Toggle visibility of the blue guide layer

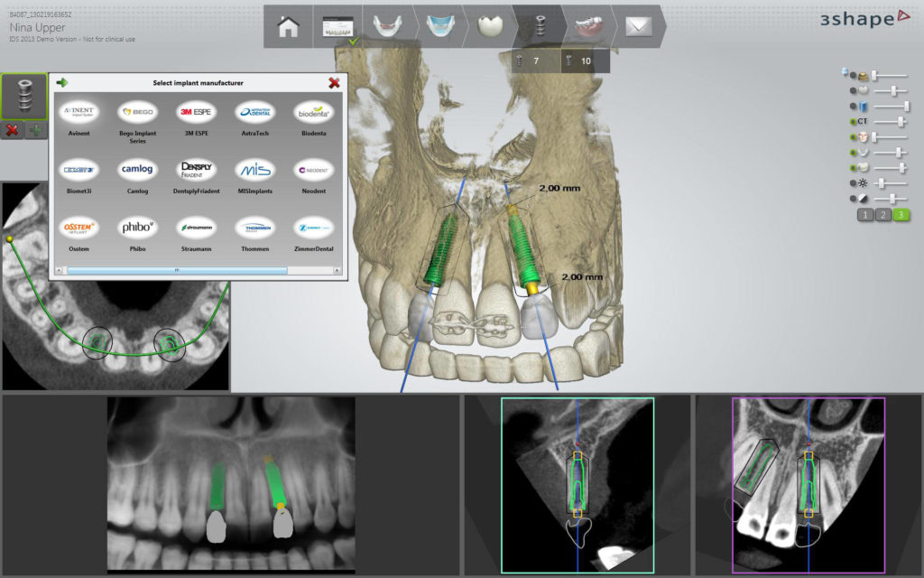point(854,107)
